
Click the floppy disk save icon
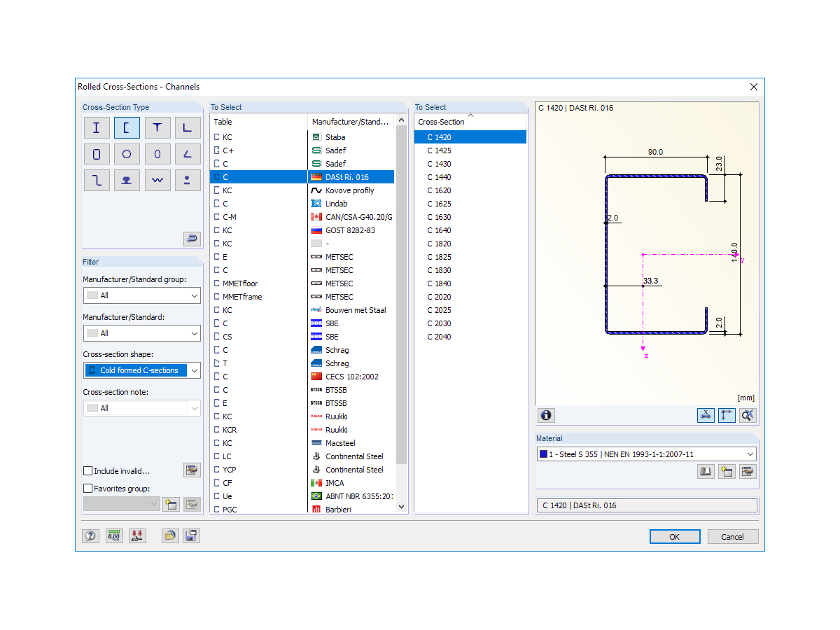pyautogui.click(x=191, y=536)
